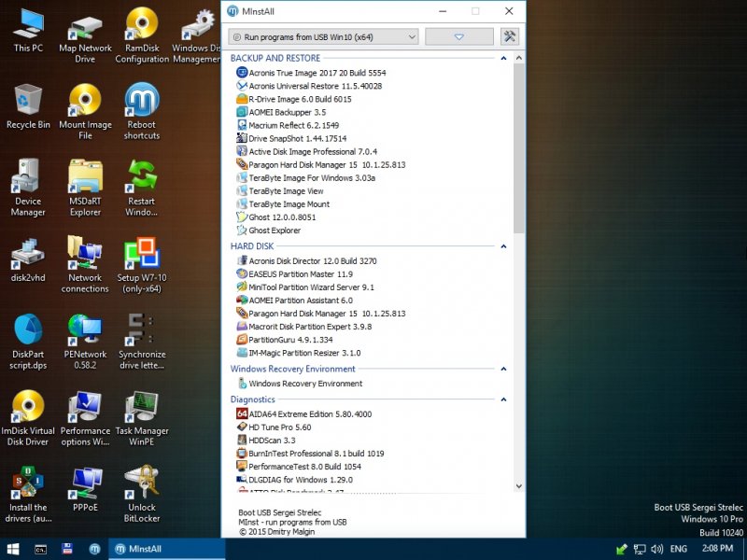The height and width of the screenshot is (560, 747).
Task: Select Active Disk Image Professional 7.0.4
Action: coord(307,151)
